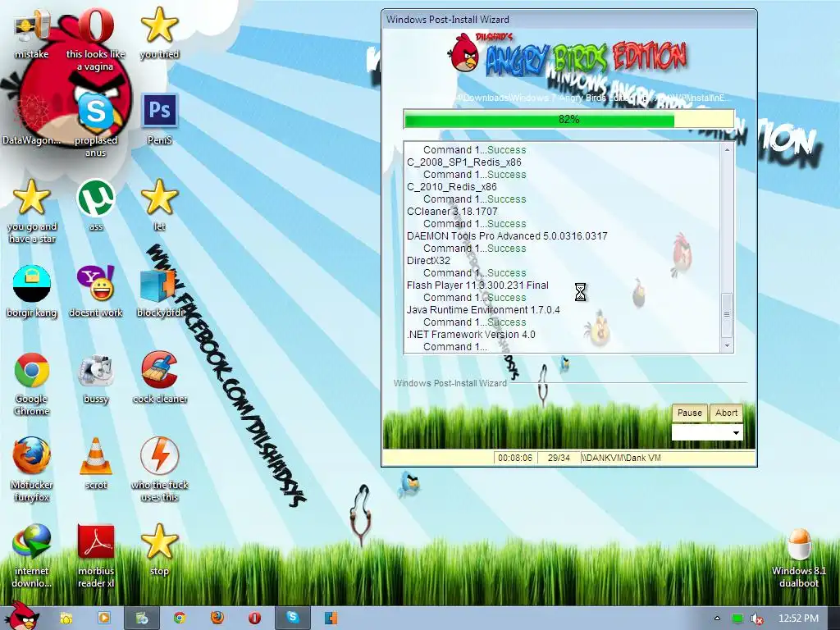
Task: Click the \\DANKVM\Dank VM status text
Action: (622, 458)
